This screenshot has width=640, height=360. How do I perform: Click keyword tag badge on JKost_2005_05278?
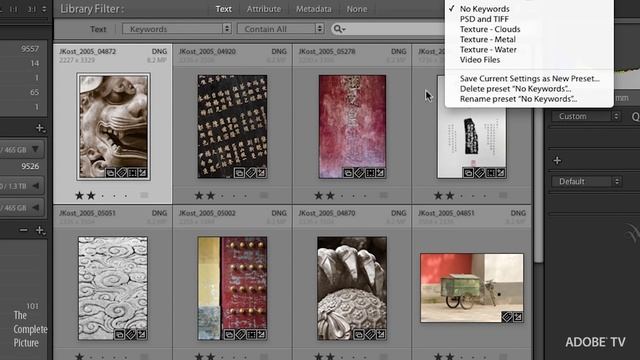(359, 173)
